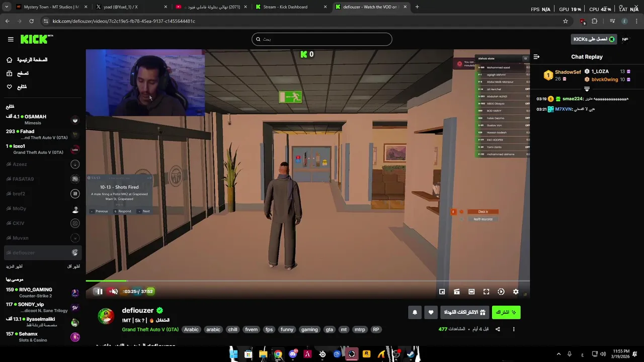Image resolution: width=644 pixels, height=362 pixels.
Task: Open the playback speed control
Action: pyautogui.click(x=501, y=292)
